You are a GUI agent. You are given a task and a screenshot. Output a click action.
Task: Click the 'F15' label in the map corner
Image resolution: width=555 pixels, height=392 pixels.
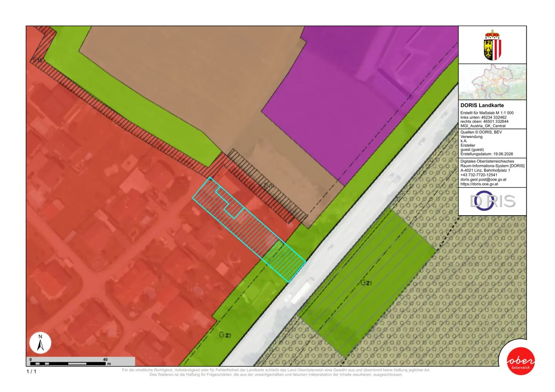coord(37,60)
